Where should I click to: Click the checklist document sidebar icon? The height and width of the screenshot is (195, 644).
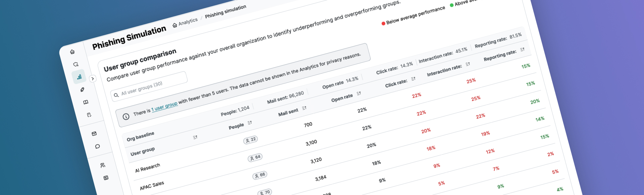tap(89, 115)
